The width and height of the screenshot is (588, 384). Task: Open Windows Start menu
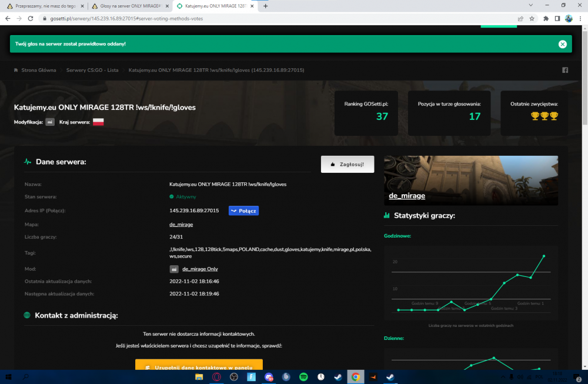[x=8, y=377]
